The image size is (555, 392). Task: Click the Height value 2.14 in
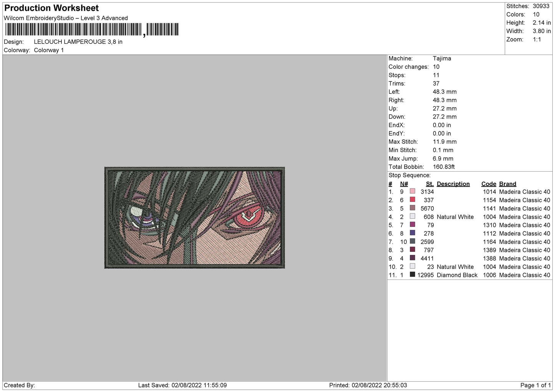[542, 23]
